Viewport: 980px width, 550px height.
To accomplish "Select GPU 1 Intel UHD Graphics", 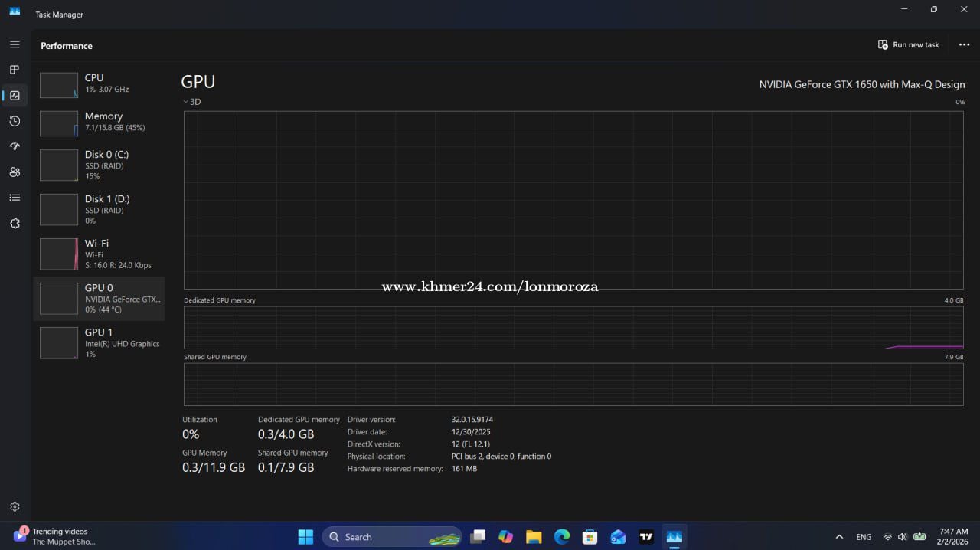I will (x=99, y=342).
